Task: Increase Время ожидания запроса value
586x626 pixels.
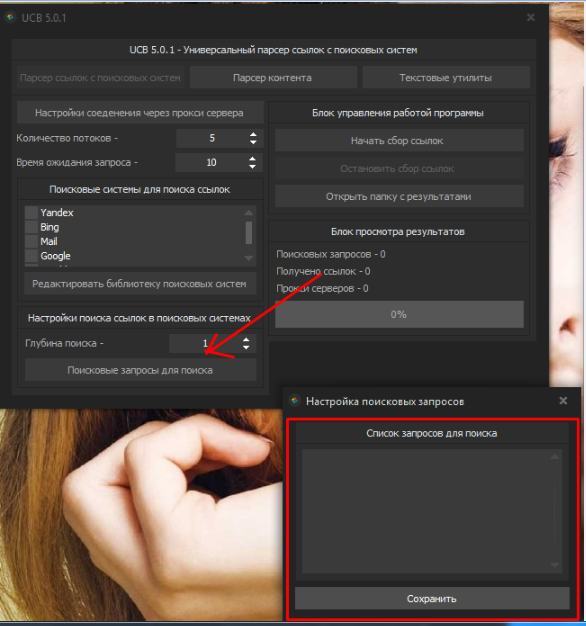Action: [252, 158]
